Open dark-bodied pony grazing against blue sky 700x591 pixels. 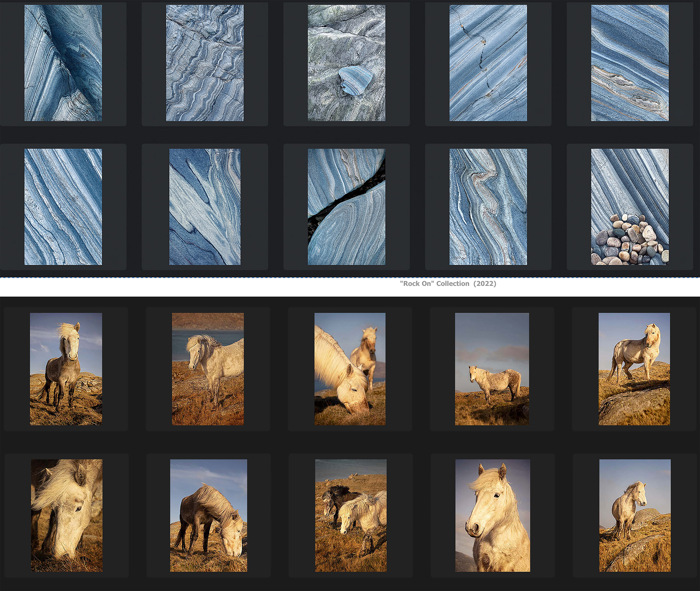(x=208, y=515)
